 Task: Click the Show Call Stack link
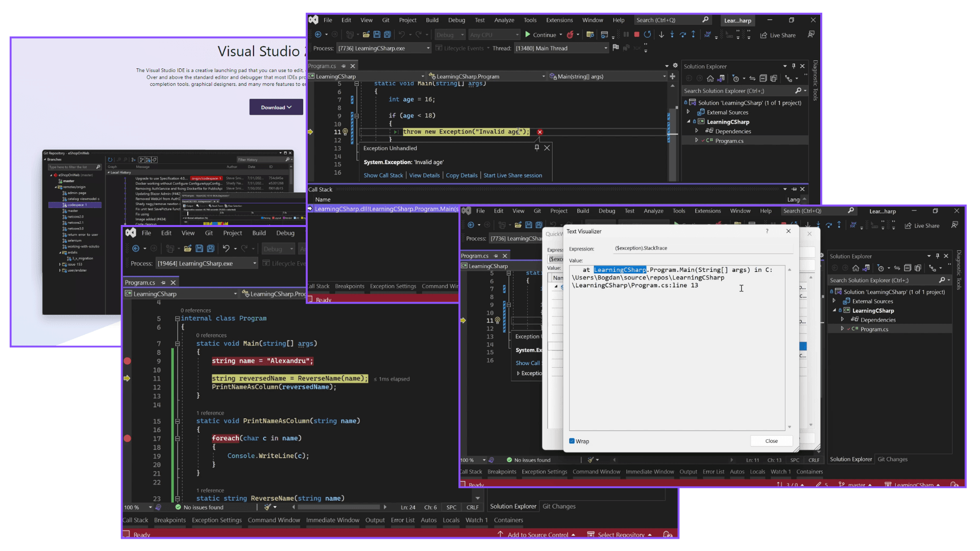(383, 176)
